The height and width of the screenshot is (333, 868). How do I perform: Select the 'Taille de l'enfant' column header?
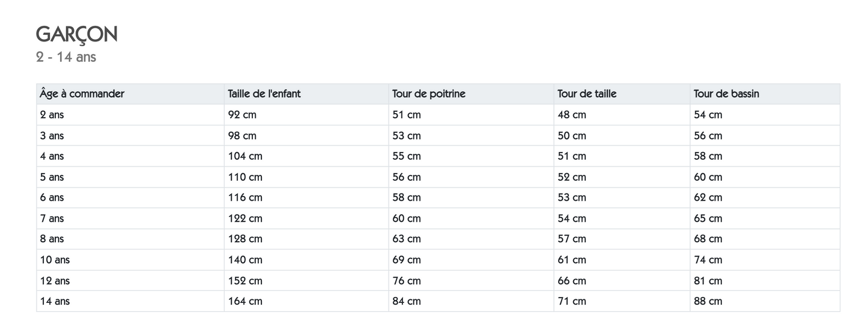click(264, 94)
